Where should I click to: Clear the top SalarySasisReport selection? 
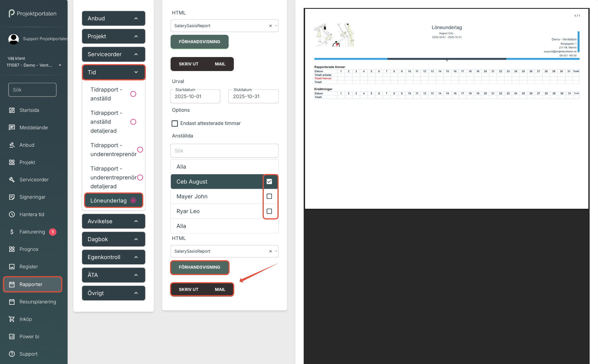pyautogui.click(x=270, y=26)
